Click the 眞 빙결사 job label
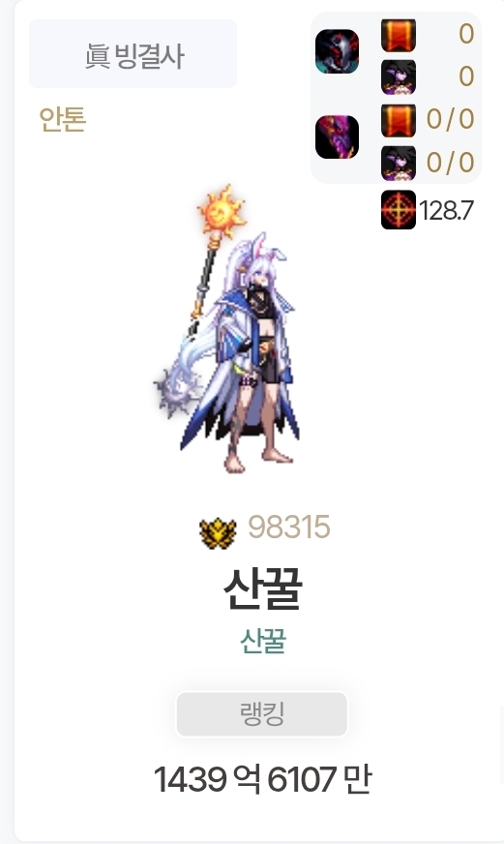 tap(133, 54)
